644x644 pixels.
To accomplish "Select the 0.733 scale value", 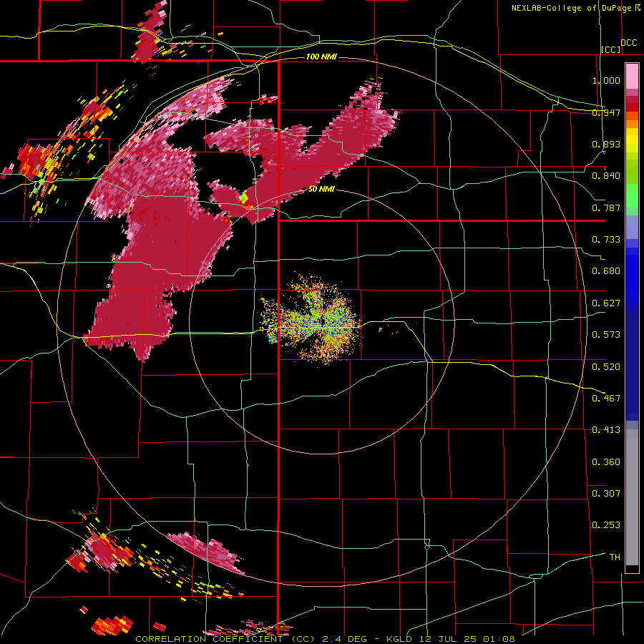I will pos(606,240).
